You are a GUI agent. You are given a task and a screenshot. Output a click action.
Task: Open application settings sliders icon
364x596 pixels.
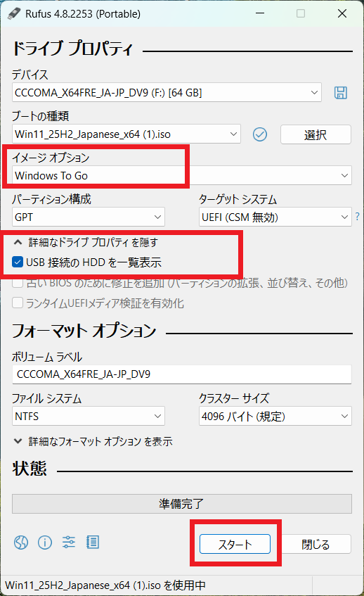(69, 543)
